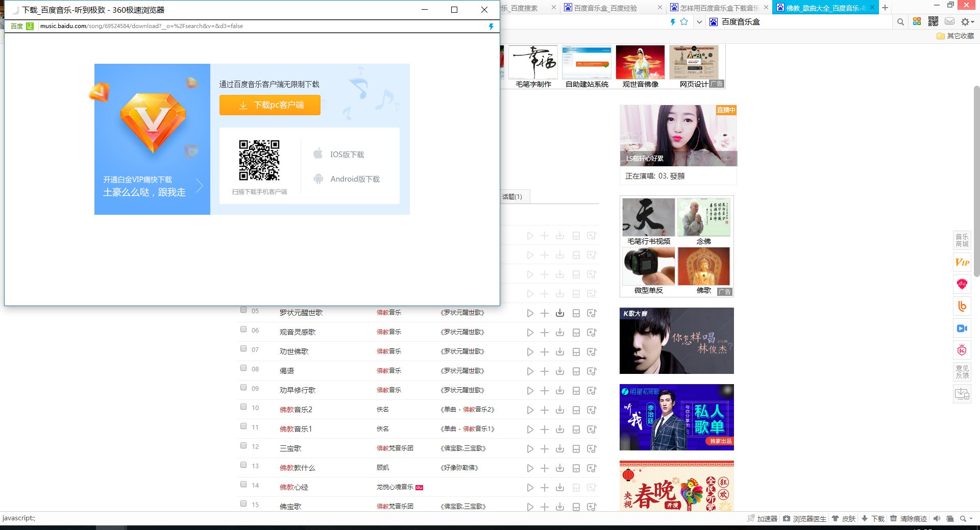
Task: Expand the settings gear dropdown
Action: 967,21
